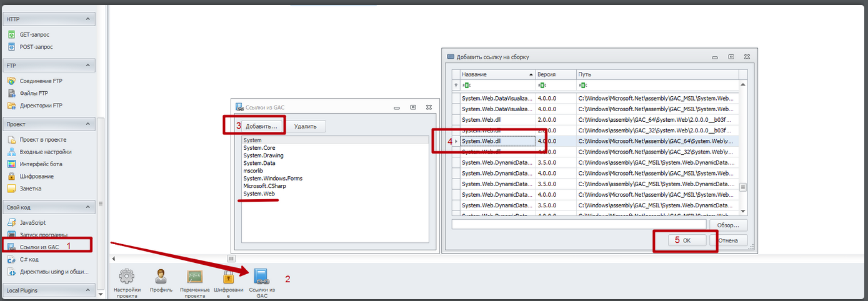Screen dimensions: 868x301
Task: Open Переменные проекта in bottom toolbar
Action: (x=194, y=277)
